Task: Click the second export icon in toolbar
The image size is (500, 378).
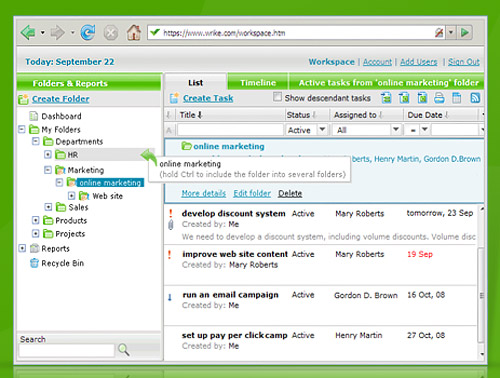Action: (x=404, y=98)
